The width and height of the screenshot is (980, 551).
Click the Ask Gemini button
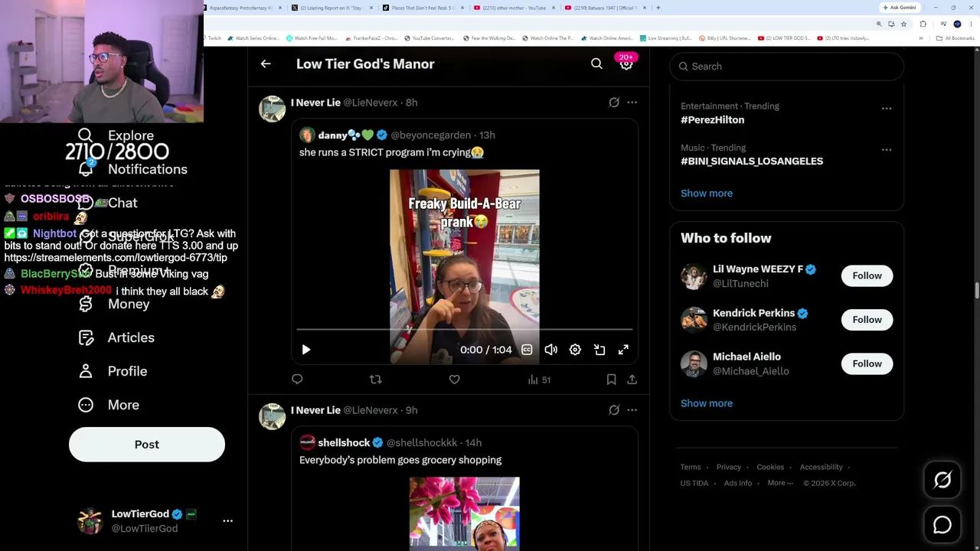[900, 8]
